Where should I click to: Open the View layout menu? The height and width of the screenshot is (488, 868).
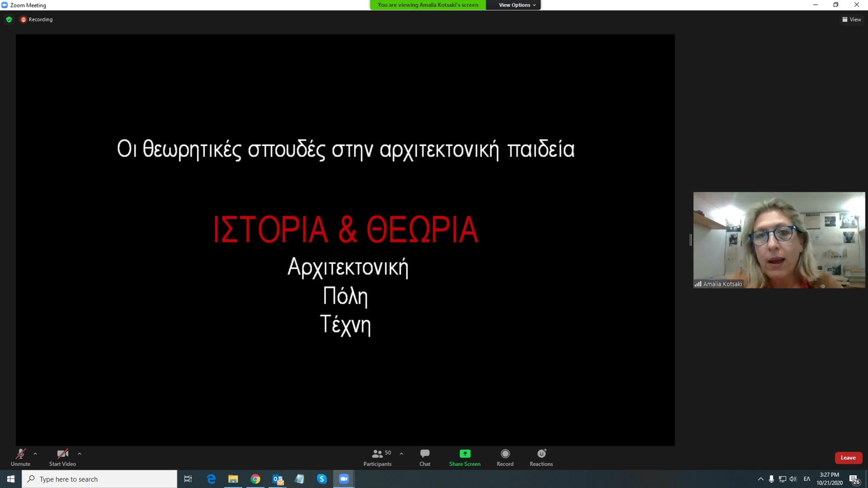pos(851,20)
